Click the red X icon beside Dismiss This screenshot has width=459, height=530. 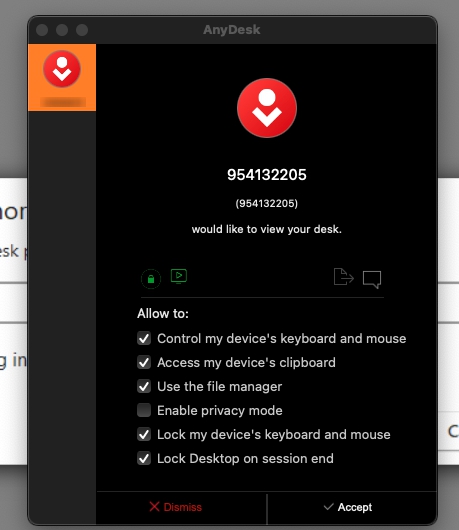click(154, 507)
